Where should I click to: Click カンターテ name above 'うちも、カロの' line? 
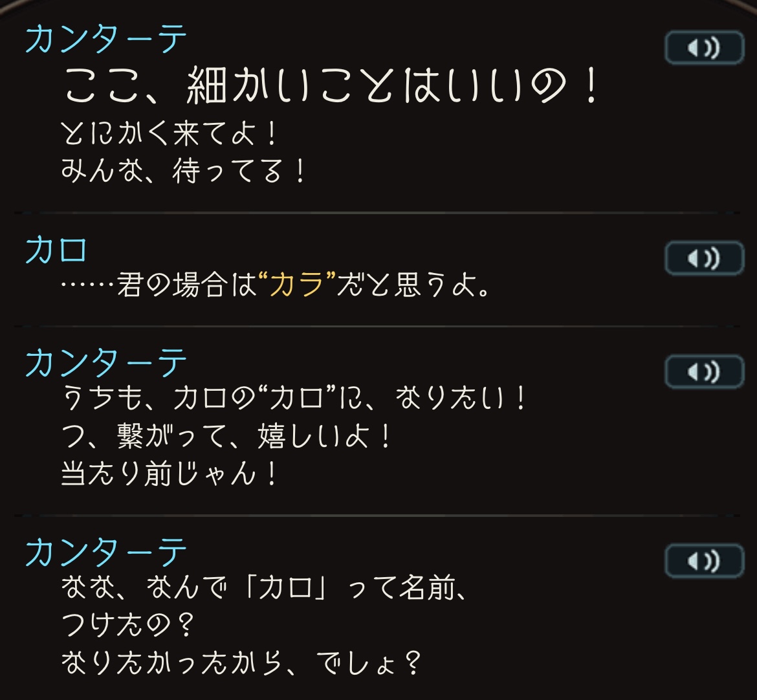pos(105,362)
